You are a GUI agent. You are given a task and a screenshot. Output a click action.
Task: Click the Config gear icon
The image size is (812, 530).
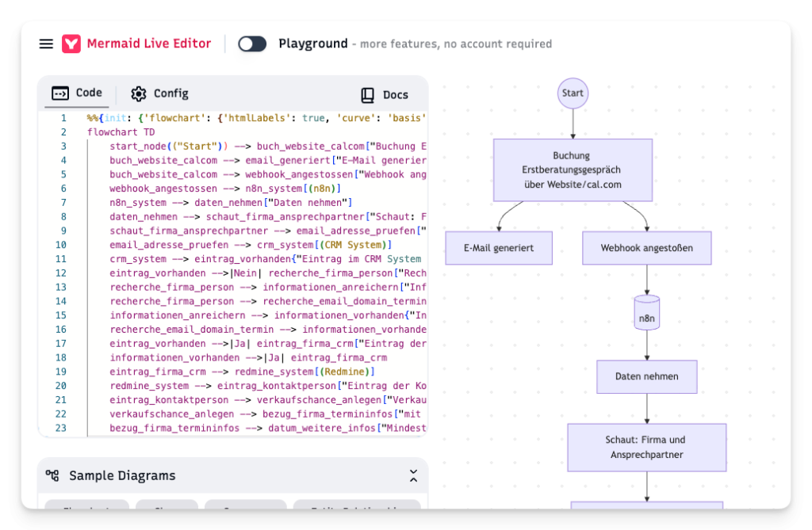(139, 93)
